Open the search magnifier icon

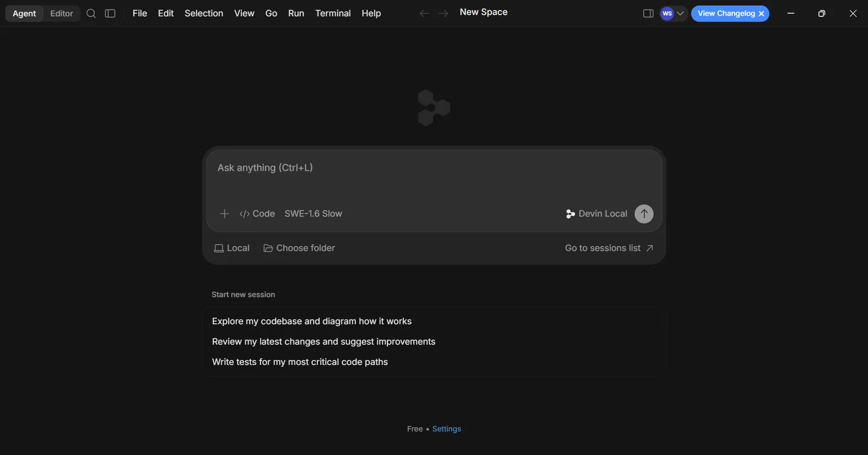91,14
